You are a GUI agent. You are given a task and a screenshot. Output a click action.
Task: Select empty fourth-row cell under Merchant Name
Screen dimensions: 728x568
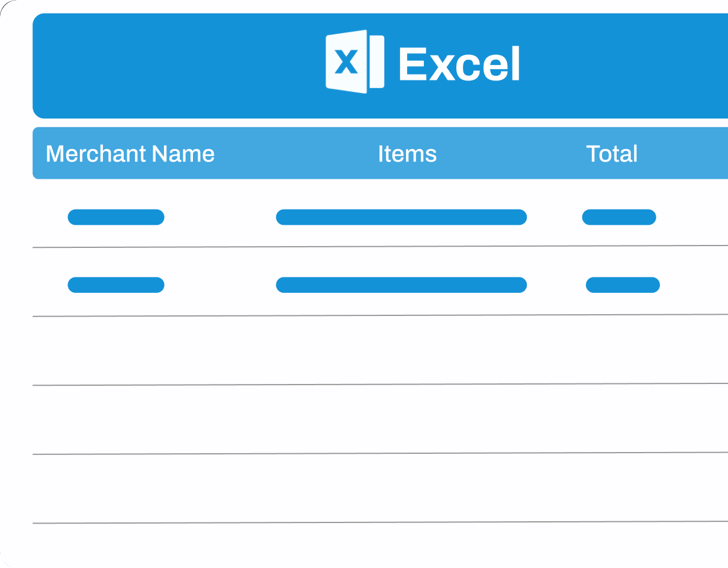point(116,419)
